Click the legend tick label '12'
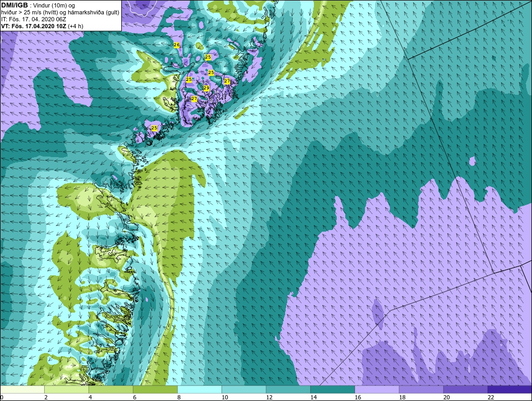The height and width of the screenshot is (401, 532). point(269,397)
